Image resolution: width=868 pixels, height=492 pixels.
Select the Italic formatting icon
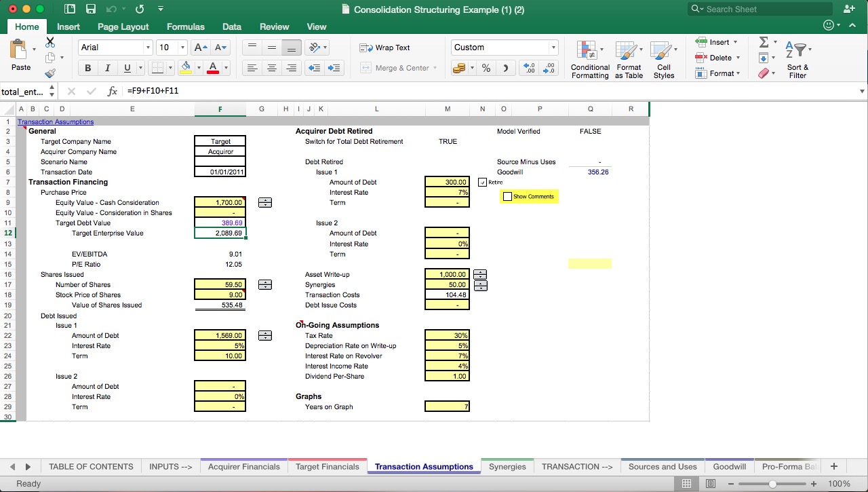(106, 68)
